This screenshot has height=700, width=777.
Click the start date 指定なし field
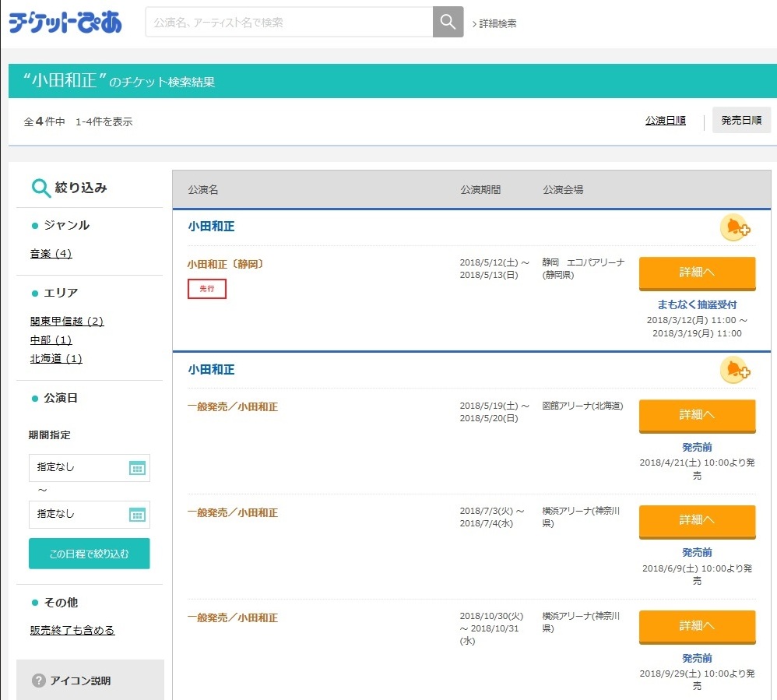pyautogui.click(x=90, y=467)
